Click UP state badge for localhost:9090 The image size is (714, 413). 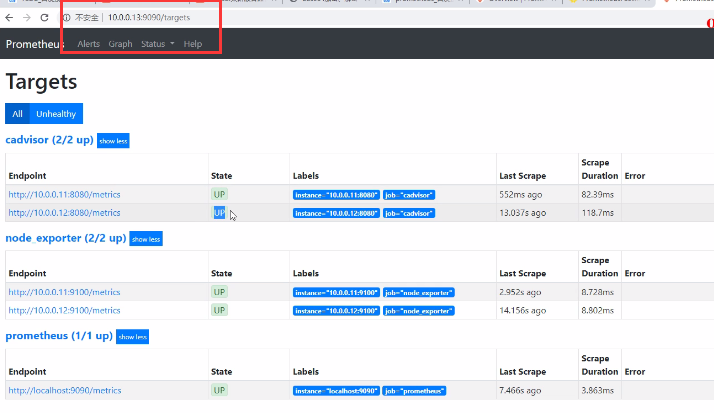[x=219, y=390]
